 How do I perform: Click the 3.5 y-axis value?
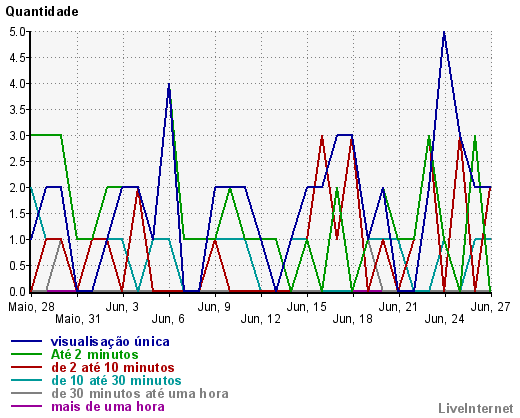click(17, 110)
